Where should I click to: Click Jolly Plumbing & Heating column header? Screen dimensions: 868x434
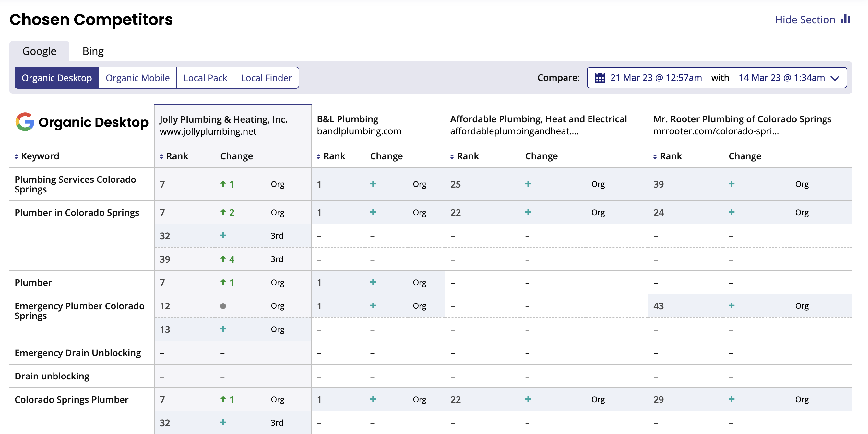pyautogui.click(x=223, y=119)
